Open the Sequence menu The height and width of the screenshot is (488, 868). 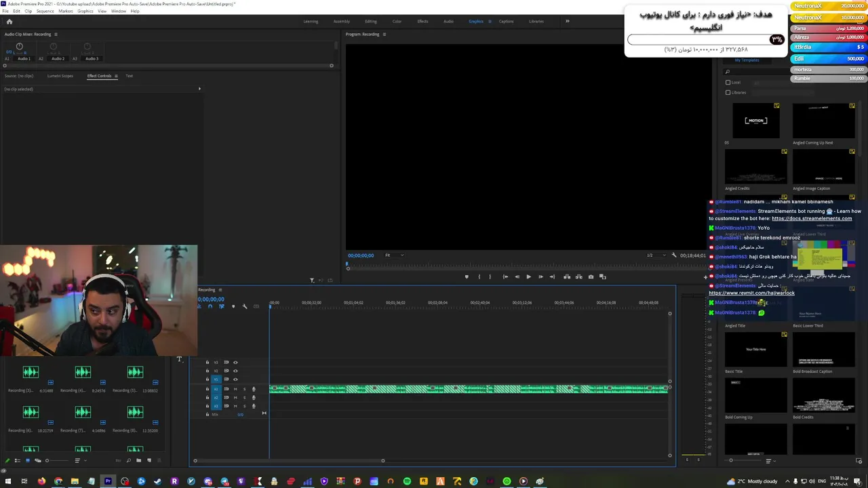click(x=45, y=11)
